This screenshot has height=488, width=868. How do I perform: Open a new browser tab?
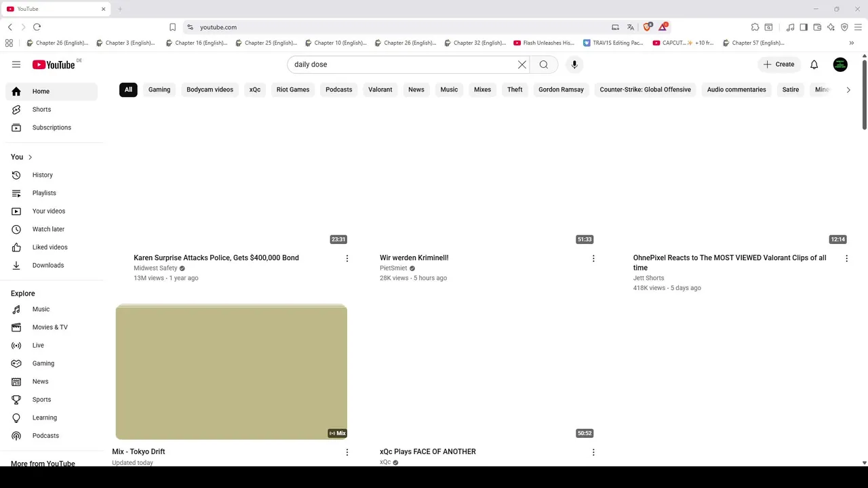click(120, 9)
